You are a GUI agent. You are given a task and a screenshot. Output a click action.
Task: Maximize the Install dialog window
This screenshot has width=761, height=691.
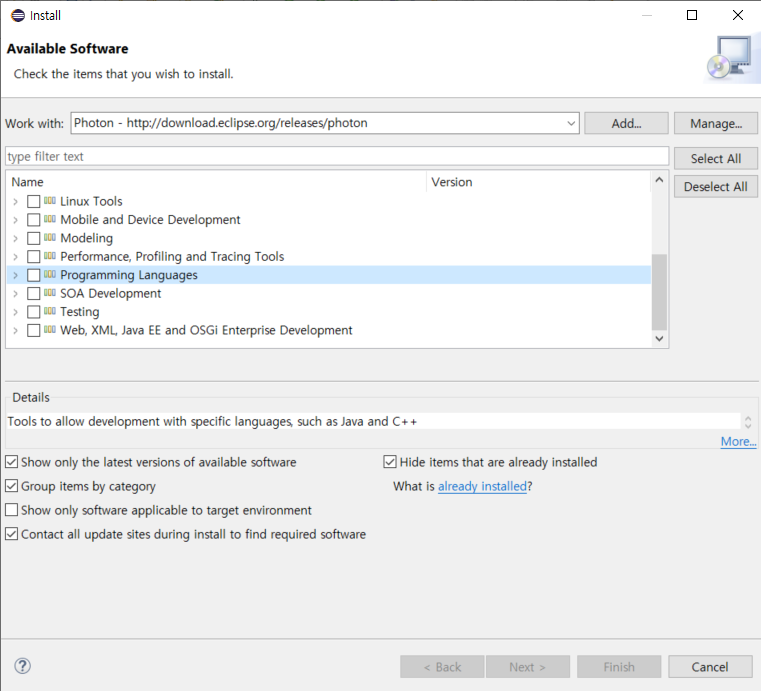coord(692,15)
